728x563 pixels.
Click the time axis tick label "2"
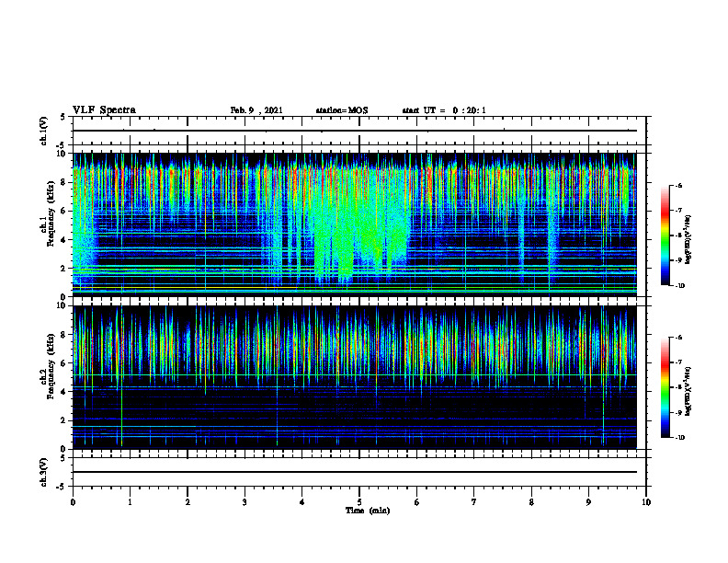pyautogui.click(x=188, y=502)
